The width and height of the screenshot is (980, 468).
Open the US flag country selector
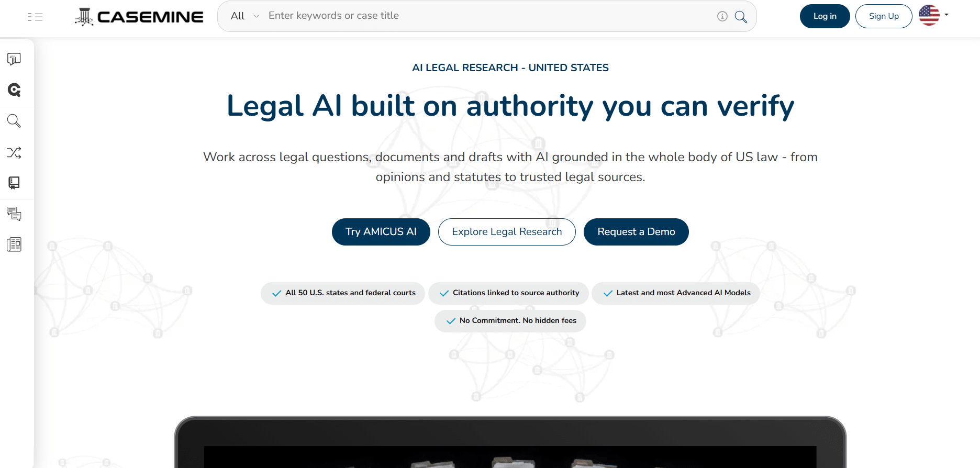click(x=933, y=15)
